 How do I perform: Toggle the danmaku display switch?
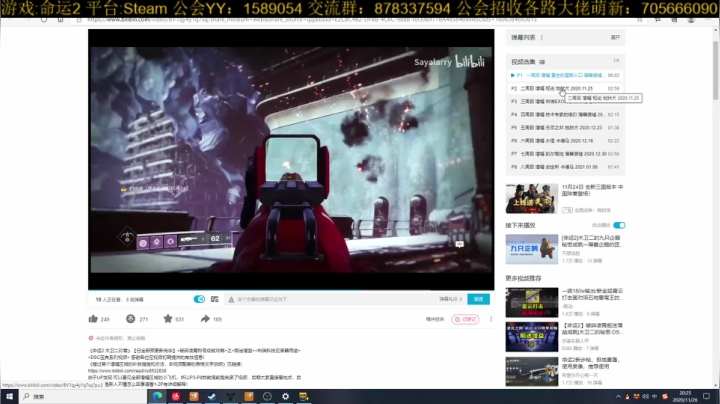tap(199, 299)
